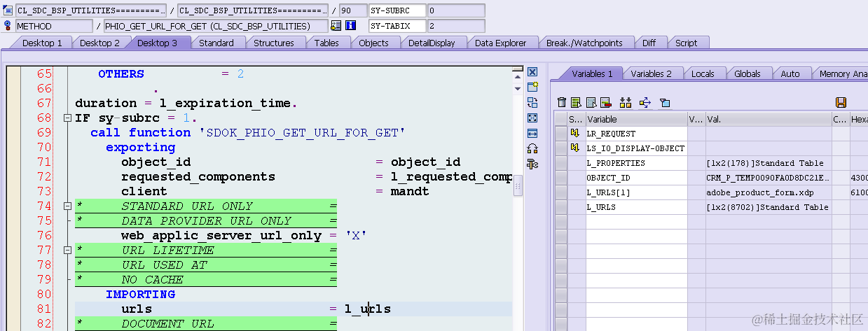Click the Variable column header
The width and height of the screenshot is (868, 331).
pyautogui.click(x=636, y=119)
